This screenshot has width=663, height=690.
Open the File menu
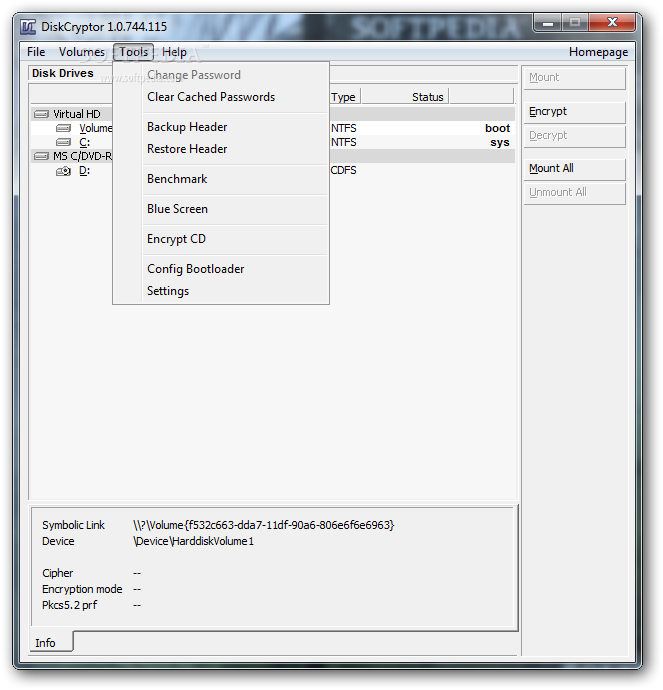36,52
